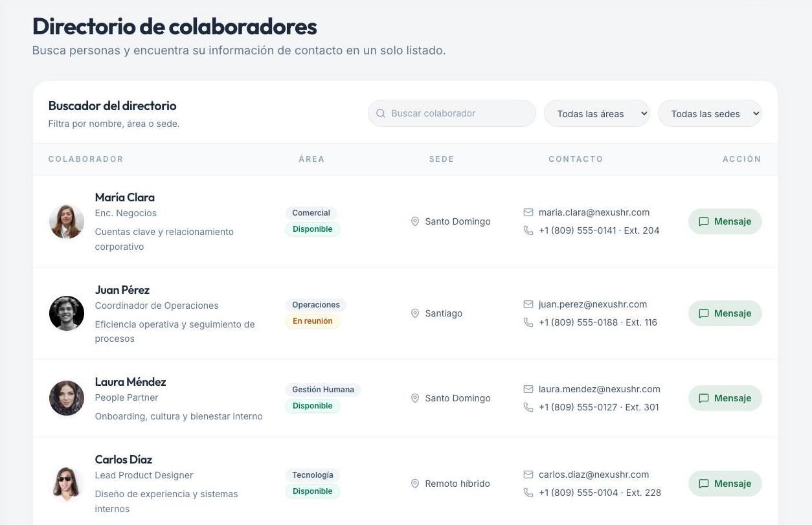The height and width of the screenshot is (525, 812).
Task: Click the name Carlos Díaz
Action: (123, 460)
